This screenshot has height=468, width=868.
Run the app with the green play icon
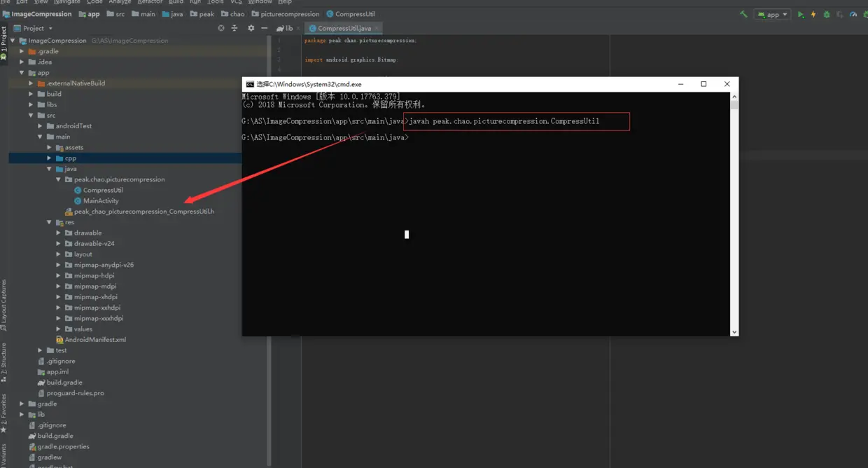801,14
